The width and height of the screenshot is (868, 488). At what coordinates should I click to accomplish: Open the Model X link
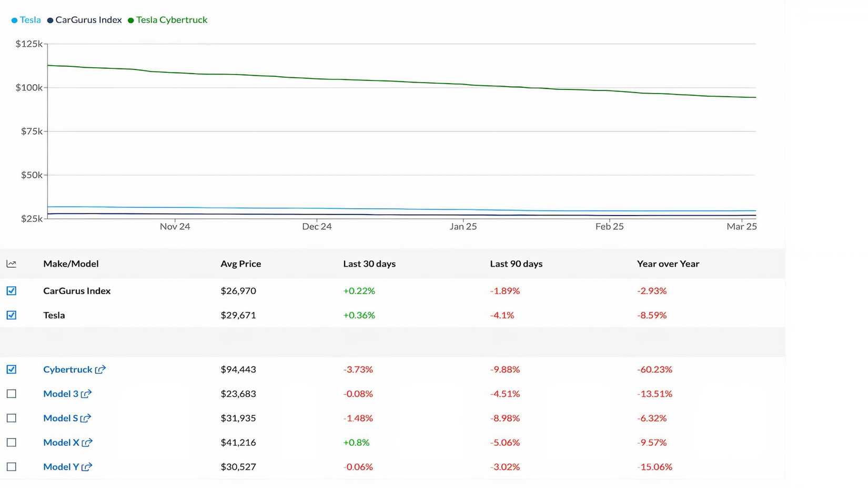[61, 443]
